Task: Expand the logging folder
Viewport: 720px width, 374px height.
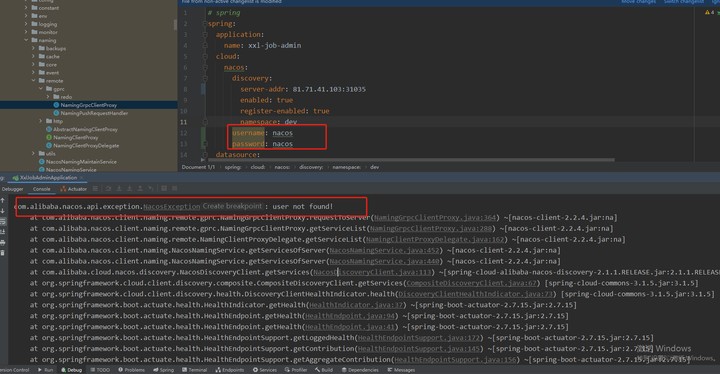Action: 26,24
